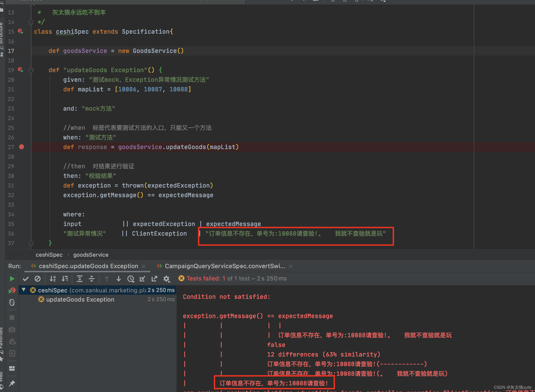Click the where: label on line 34
Screen dimensions: 535x392
pyautogui.click(x=74, y=214)
